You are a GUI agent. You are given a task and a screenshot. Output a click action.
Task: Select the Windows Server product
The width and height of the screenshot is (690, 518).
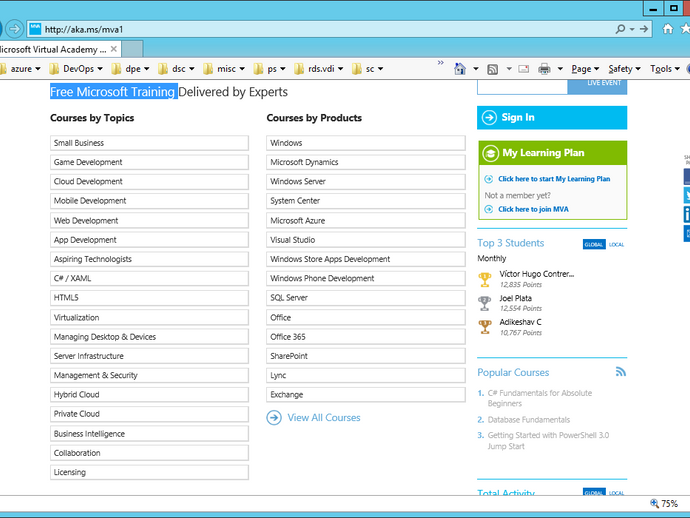(x=366, y=181)
